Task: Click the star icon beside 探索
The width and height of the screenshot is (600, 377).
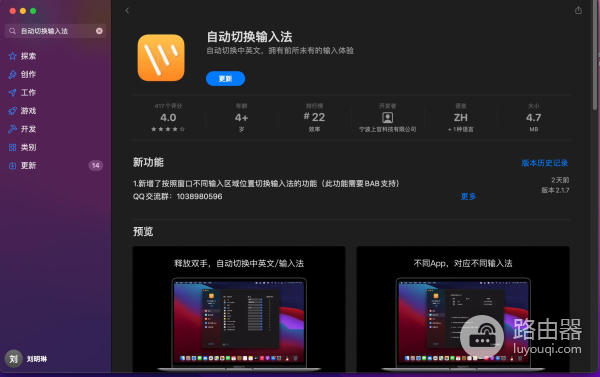Action: click(13, 56)
